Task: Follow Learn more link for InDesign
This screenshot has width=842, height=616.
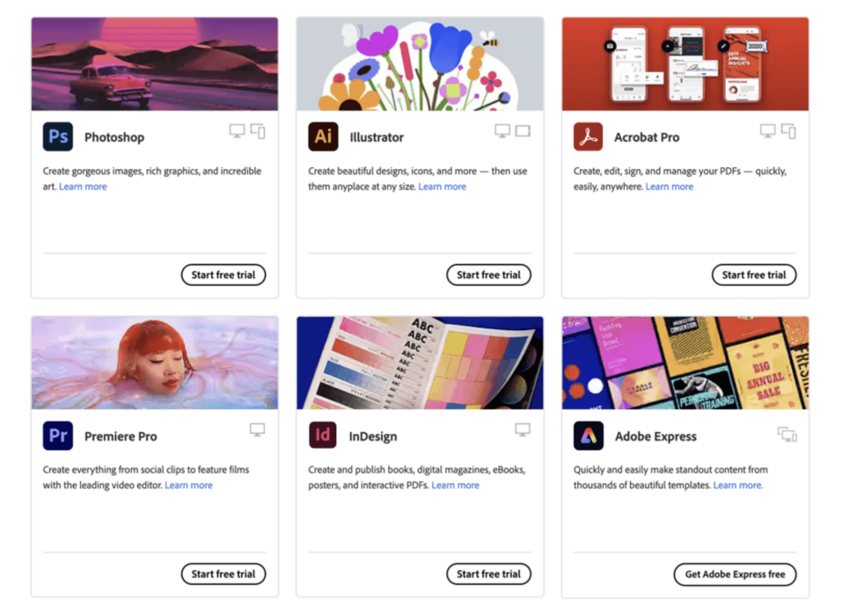Action: point(456,486)
